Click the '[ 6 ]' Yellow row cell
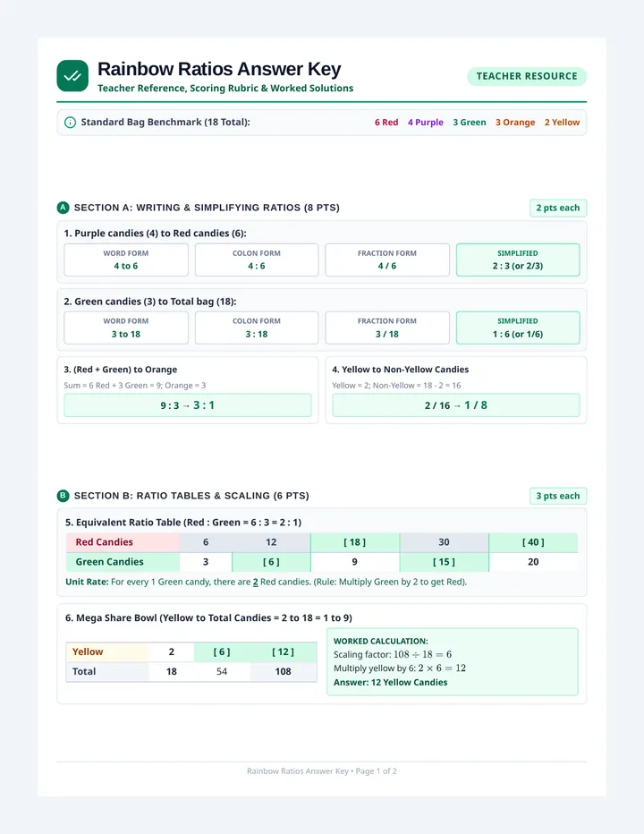Image resolution: width=644 pixels, height=834 pixels. (222, 652)
